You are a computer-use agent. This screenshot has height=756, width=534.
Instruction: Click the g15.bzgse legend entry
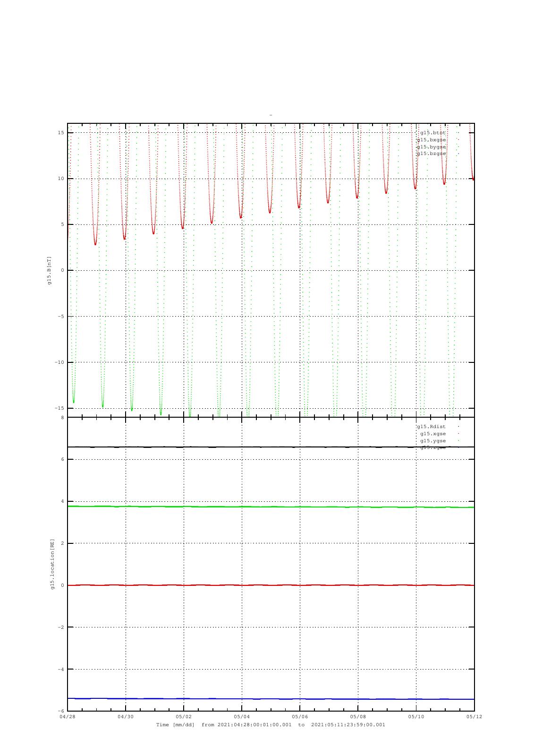[432, 154]
